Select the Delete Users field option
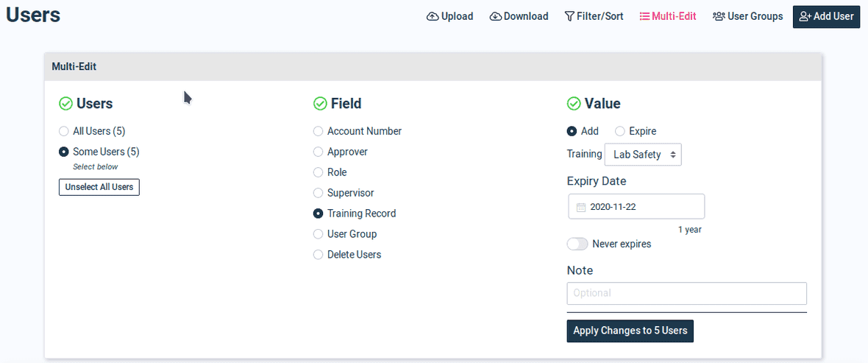This screenshot has width=868, height=363. tap(319, 255)
